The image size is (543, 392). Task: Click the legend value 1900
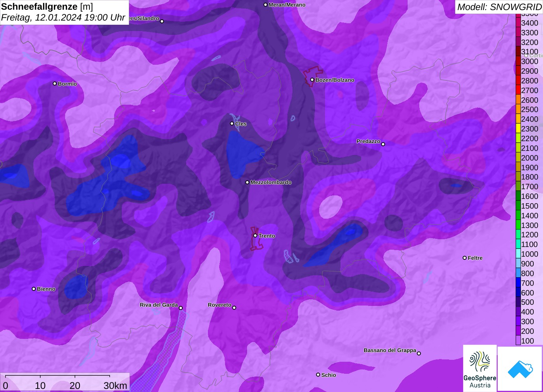(x=529, y=168)
